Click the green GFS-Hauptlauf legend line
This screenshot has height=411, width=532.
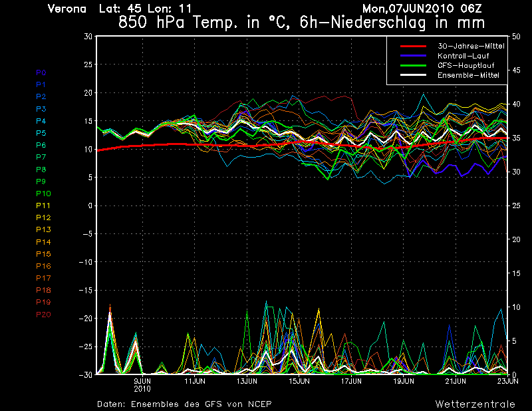(x=413, y=66)
